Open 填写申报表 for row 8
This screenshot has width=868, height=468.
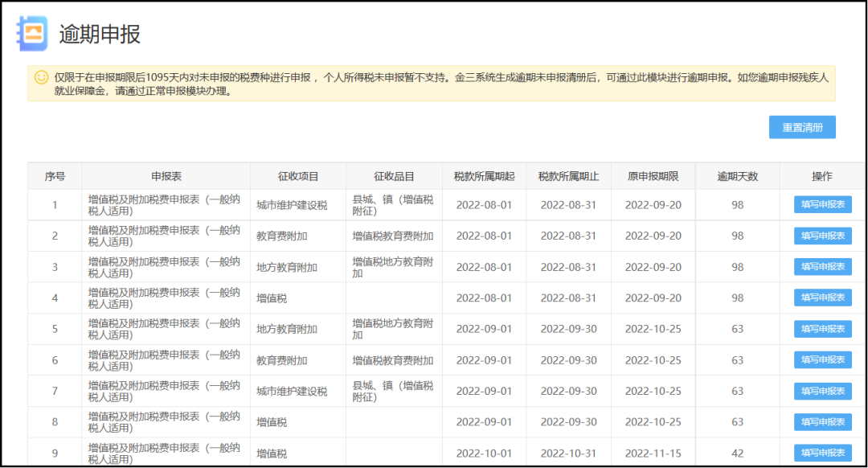pos(823,422)
